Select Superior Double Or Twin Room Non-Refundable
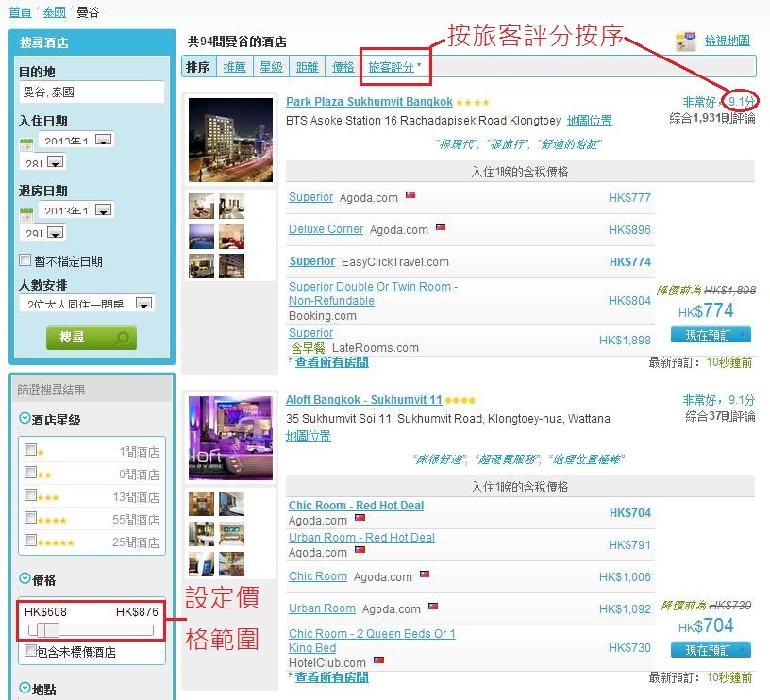The height and width of the screenshot is (700, 770). click(374, 293)
